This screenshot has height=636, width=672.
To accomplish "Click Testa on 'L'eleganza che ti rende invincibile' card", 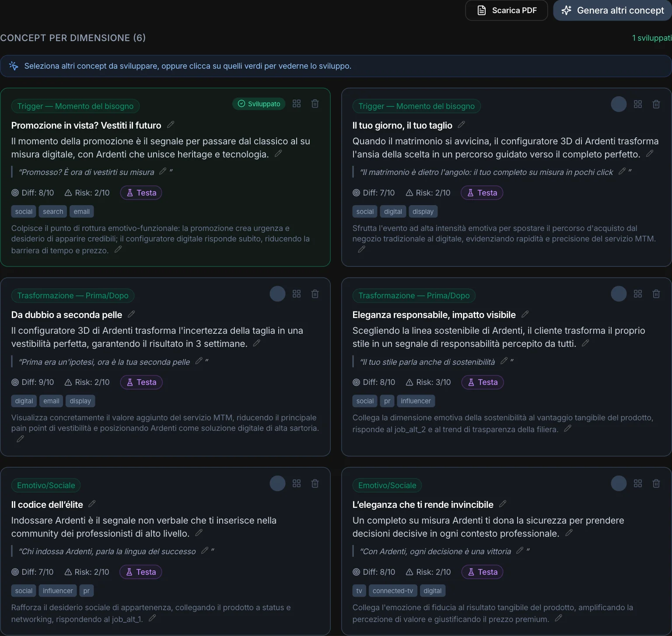I will point(483,572).
